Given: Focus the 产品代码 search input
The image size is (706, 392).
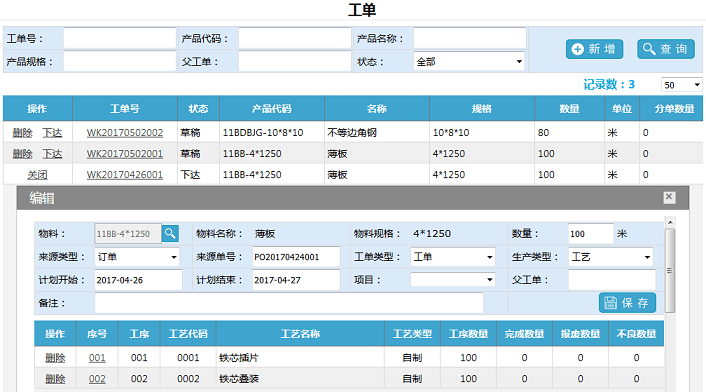Looking at the screenshot, I should click(294, 38).
